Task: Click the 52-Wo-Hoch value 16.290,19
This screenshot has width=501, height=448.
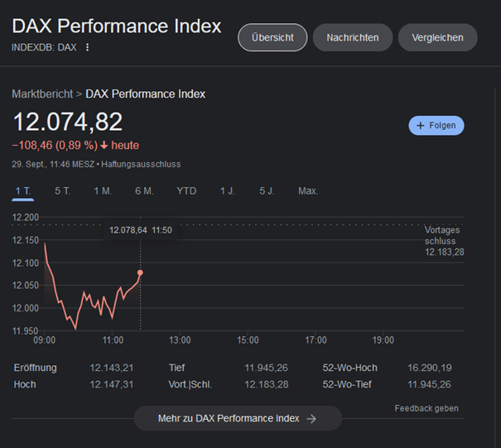Action: [x=430, y=368]
